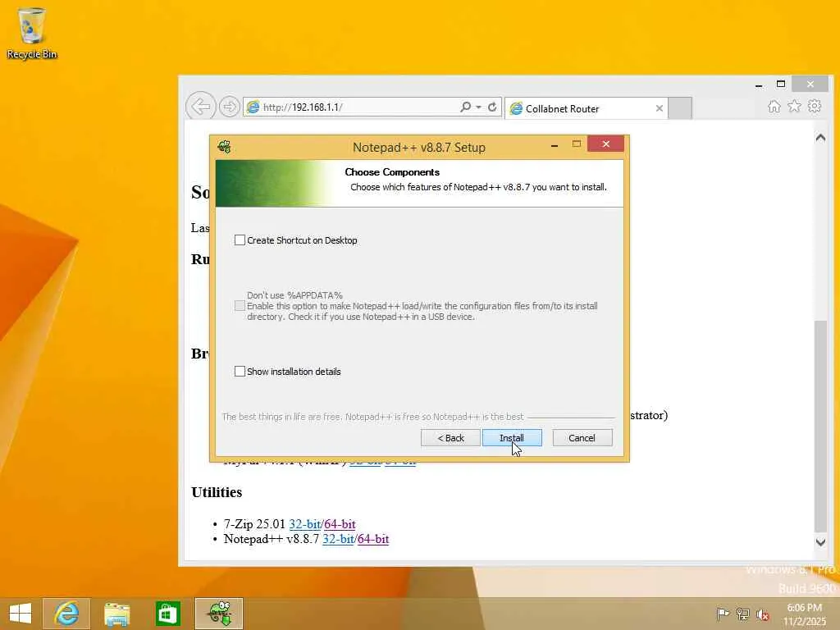Viewport: 840px width, 630px height.
Task: Click the Notepad++ setup title bar icon
Action: coord(225,146)
